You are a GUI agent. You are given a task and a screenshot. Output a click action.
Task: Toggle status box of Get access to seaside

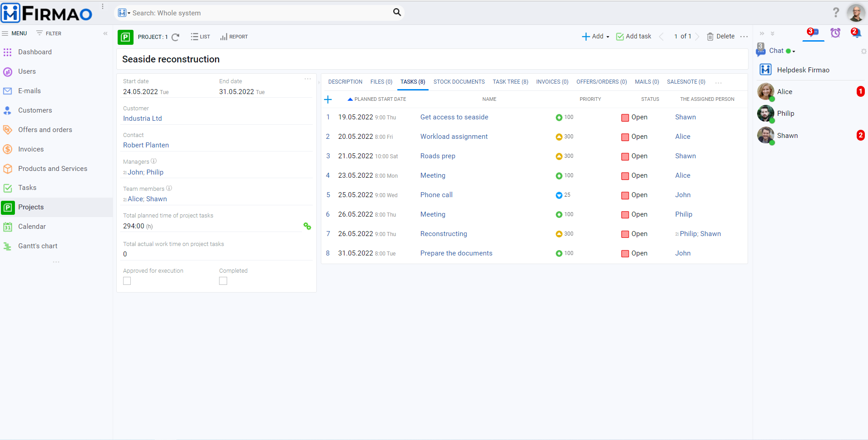(625, 118)
